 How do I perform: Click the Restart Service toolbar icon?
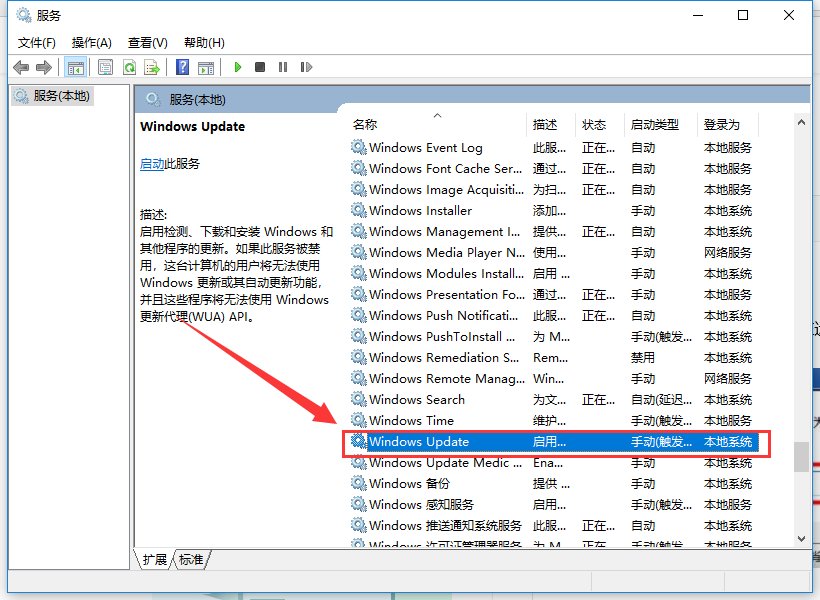pos(307,66)
